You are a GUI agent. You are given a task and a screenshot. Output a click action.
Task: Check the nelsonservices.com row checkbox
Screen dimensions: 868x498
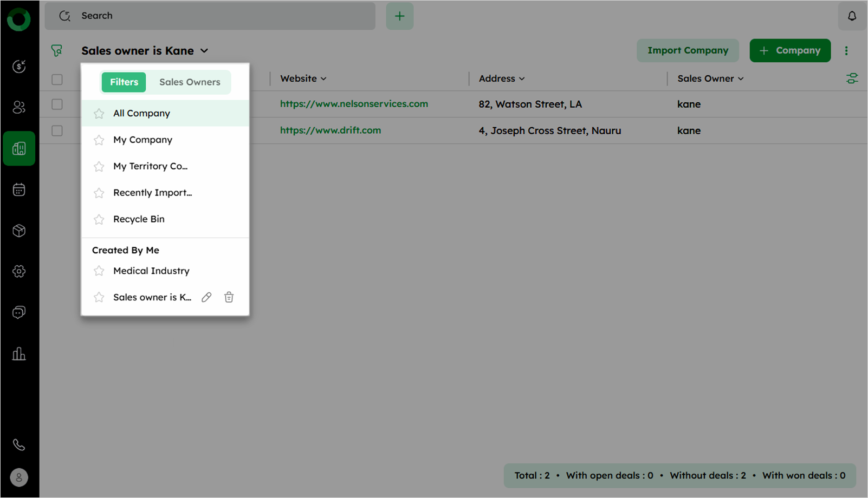pos(57,104)
